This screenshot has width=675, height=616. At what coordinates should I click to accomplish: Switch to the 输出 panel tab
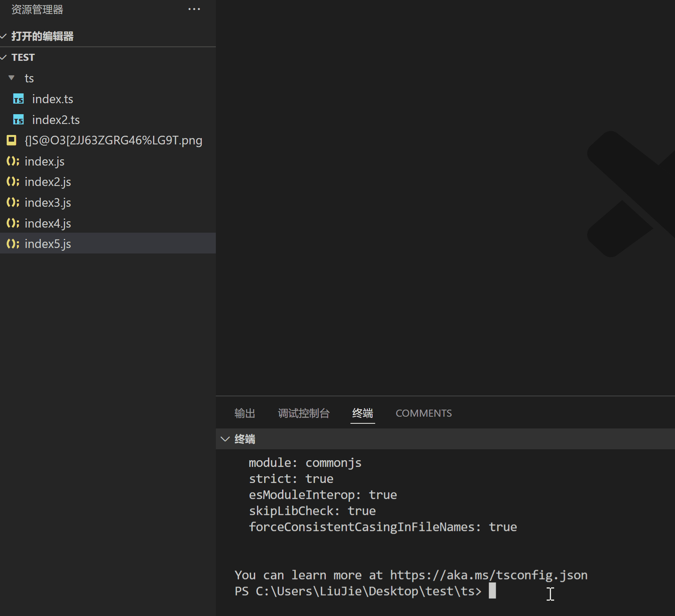pos(245,413)
